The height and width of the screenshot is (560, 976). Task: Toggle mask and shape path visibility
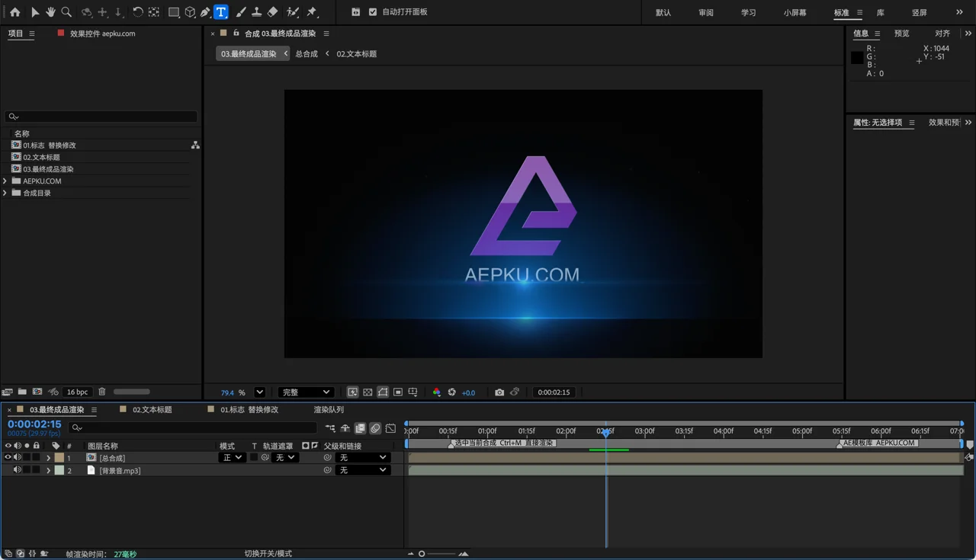pyautogui.click(x=383, y=392)
